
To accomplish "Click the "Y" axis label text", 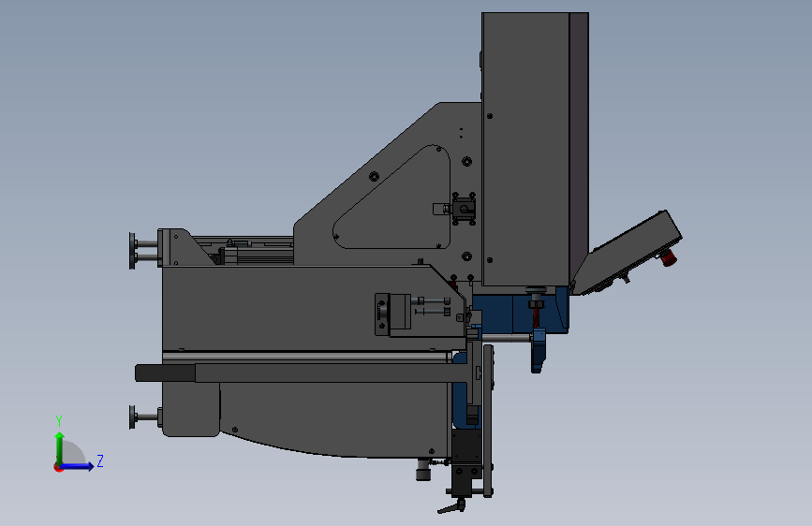I will tap(59, 421).
